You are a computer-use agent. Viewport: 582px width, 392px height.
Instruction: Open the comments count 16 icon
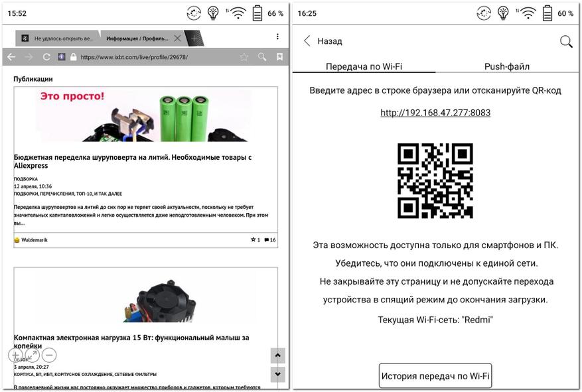[x=270, y=240]
